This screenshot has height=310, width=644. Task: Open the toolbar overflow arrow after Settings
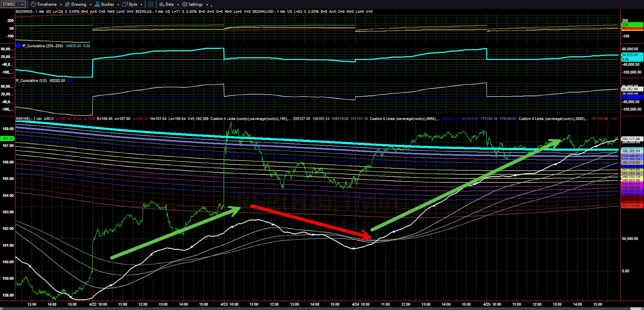click(x=211, y=5)
